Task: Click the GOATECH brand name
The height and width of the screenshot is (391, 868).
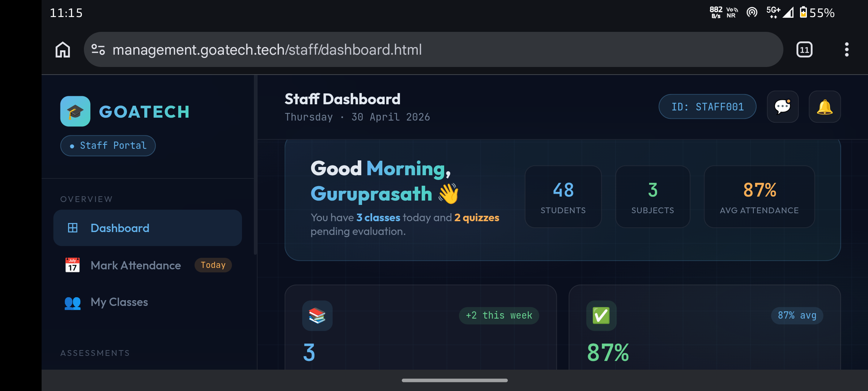Action: tap(144, 112)
